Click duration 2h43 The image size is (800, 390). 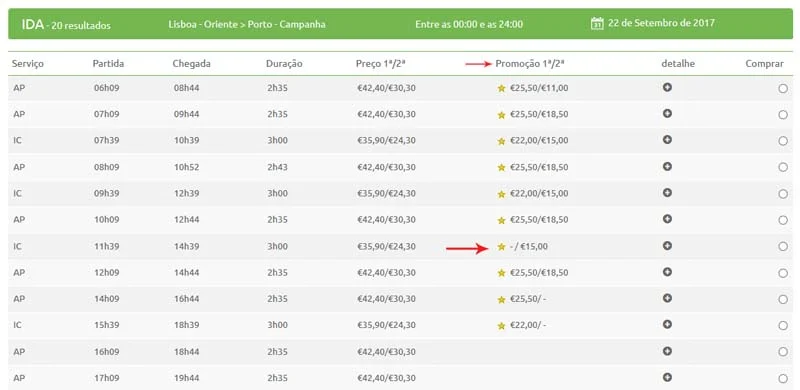277,167
